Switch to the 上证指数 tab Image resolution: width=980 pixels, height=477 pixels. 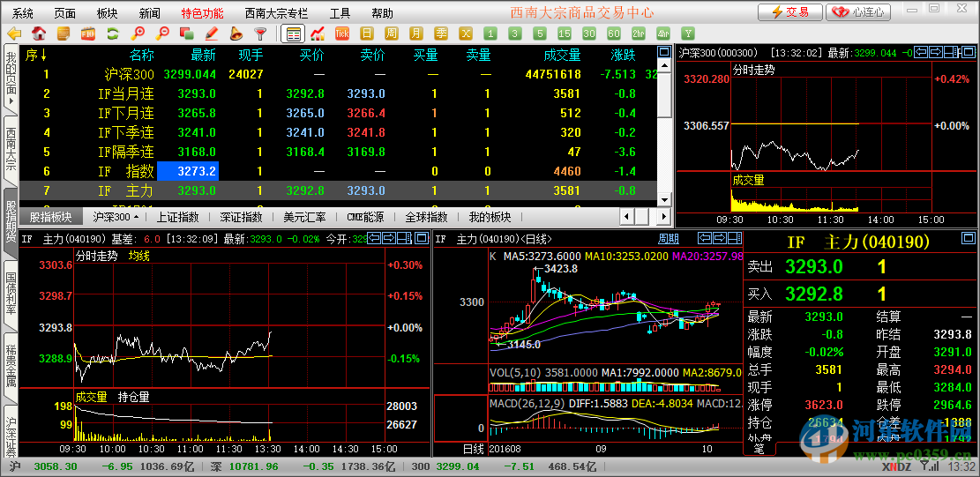click(x=177, y=217)
